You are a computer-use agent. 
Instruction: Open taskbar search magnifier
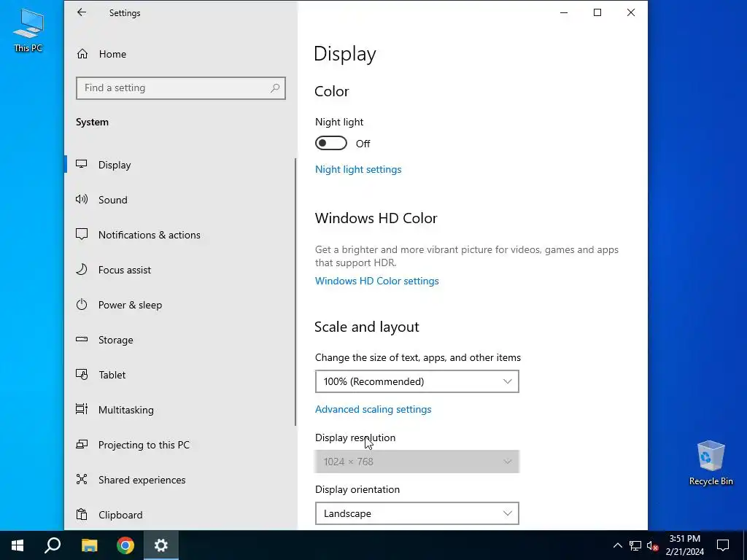pos(53,545)
